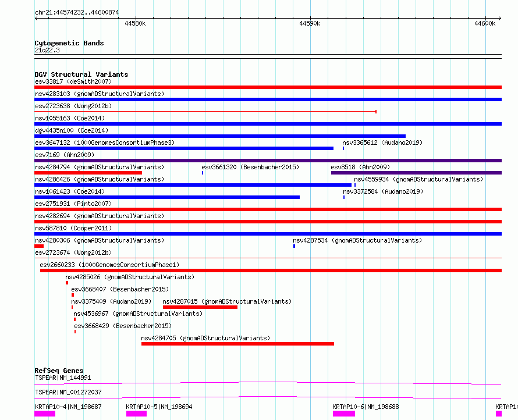Select nsv4286426 gnomAD blue bar
518x420 pixels.
pos(193,185)
